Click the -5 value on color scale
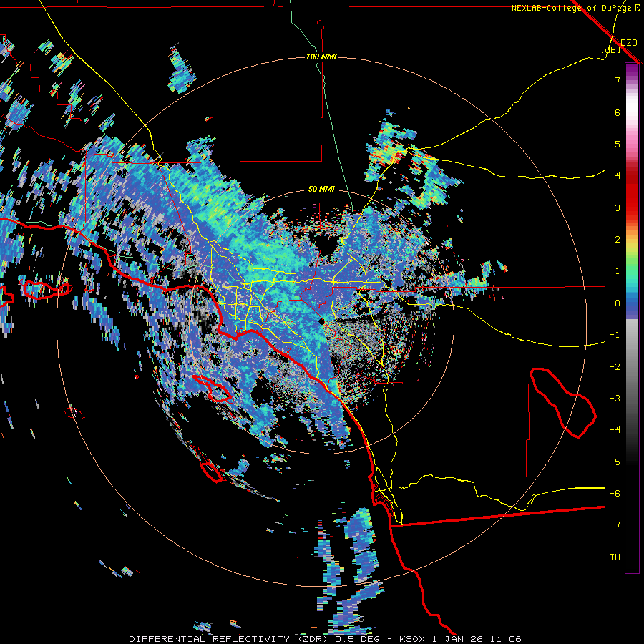This screenshot has width=644, height=644. coord(615,462)
